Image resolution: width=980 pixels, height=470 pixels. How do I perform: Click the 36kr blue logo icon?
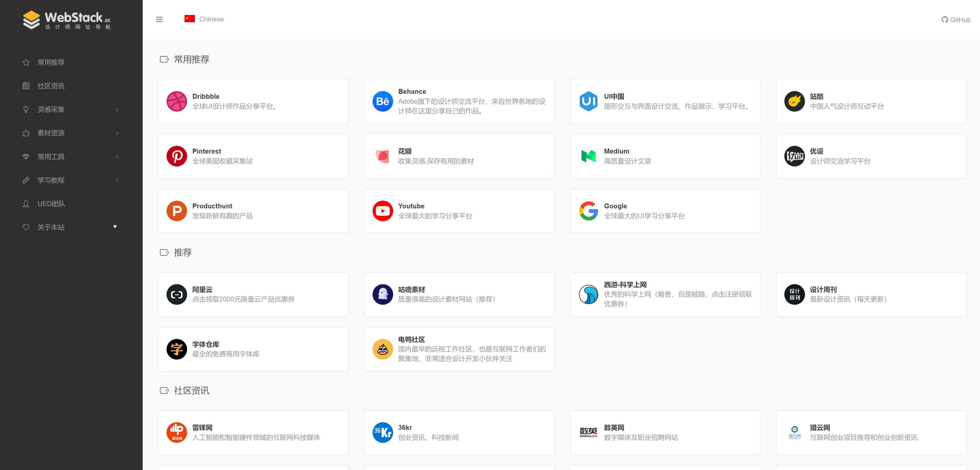tap(382, 432)
